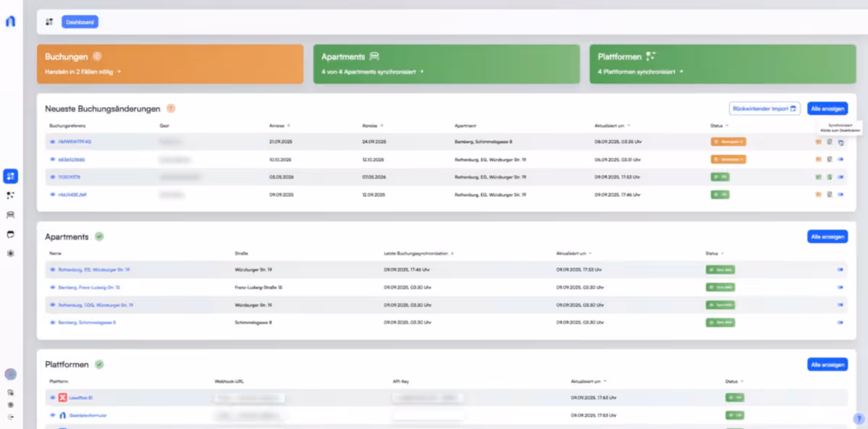Click the document icon in the 21.09.2025 row

point(829,142)
